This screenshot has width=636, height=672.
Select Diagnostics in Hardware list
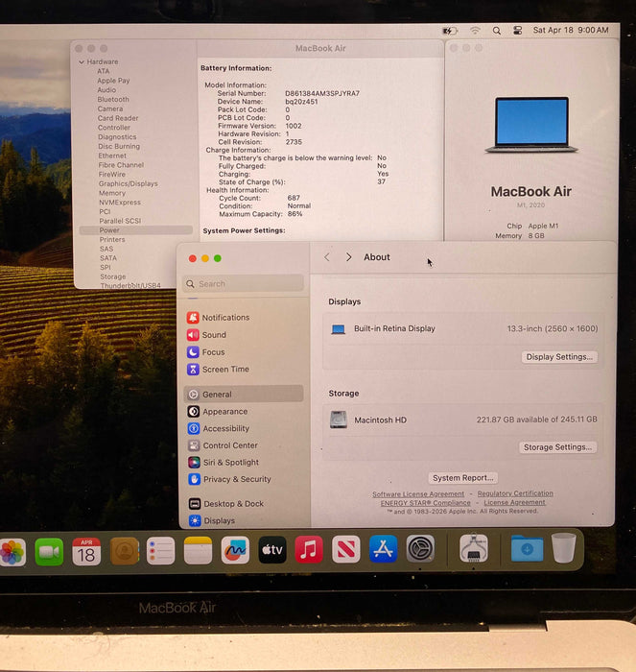117,136
